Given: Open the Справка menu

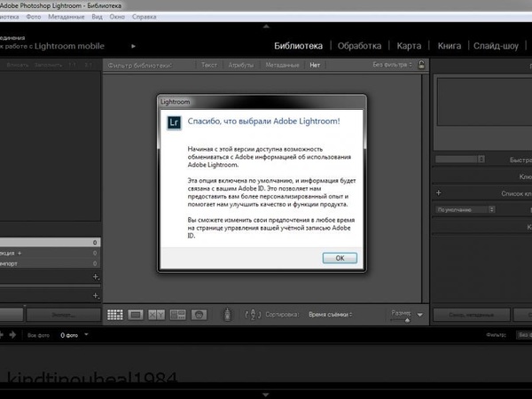Looking at the screenshot, I should click(145, 17).
